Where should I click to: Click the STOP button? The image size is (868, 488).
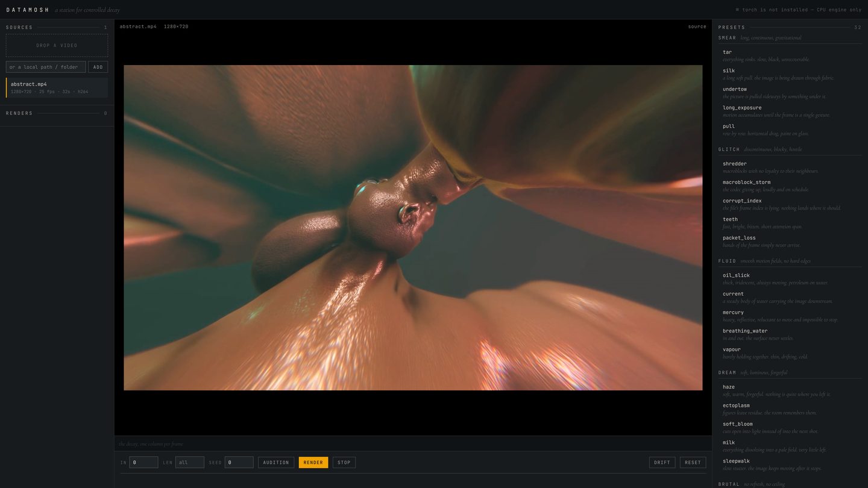click(344, 462)
